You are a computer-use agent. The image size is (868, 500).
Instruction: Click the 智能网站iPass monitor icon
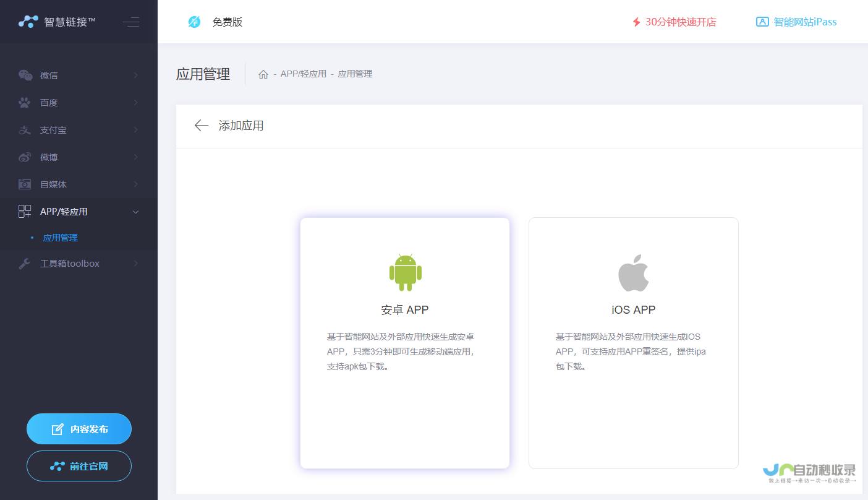click(762, 22)
